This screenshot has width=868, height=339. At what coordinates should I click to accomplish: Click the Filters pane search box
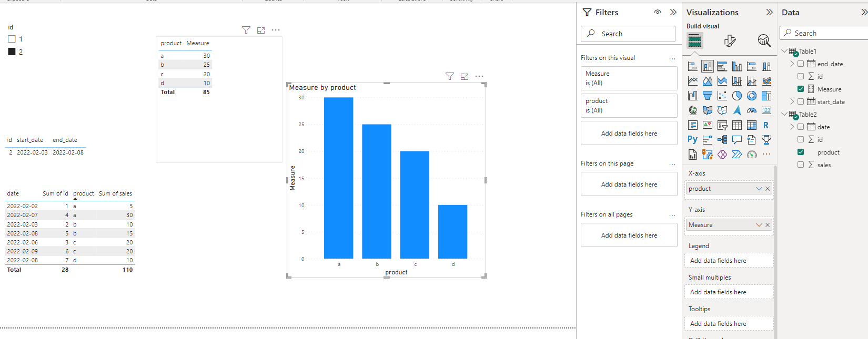pos(628,34)
